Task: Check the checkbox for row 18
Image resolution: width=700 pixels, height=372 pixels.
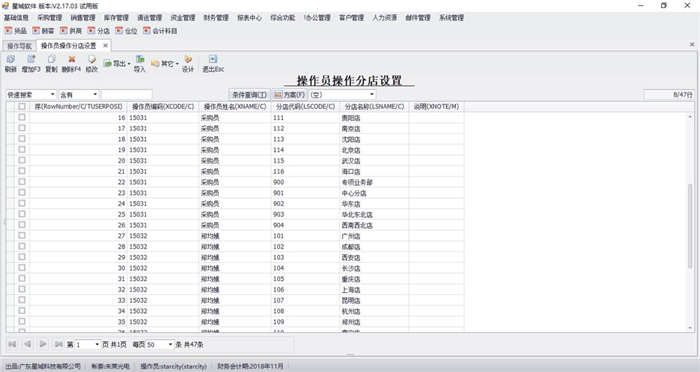Action: [21, 139]
